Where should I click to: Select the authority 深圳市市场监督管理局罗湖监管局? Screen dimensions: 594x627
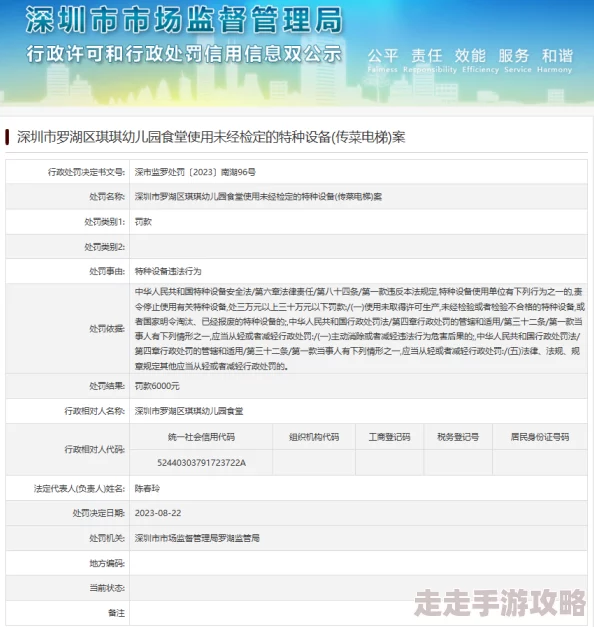coord(197,538)
